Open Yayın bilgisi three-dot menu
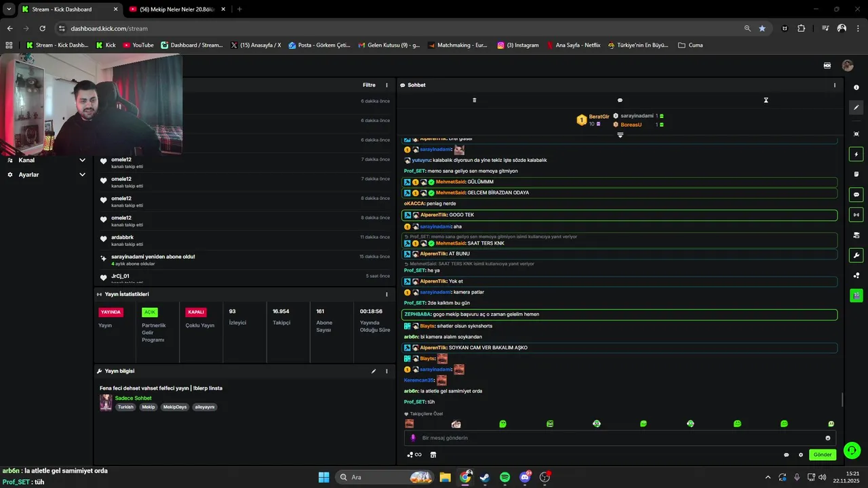Viewport: 868px width, 488px height. pos(387,371)
